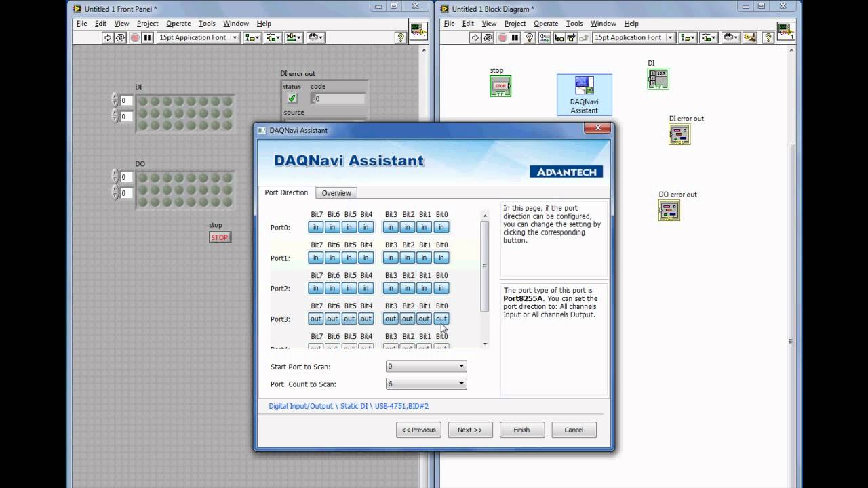Open Reorder dropdown in Block Diagram toolbar
Viewport: 868px width, 488px height.
point(730,37)
